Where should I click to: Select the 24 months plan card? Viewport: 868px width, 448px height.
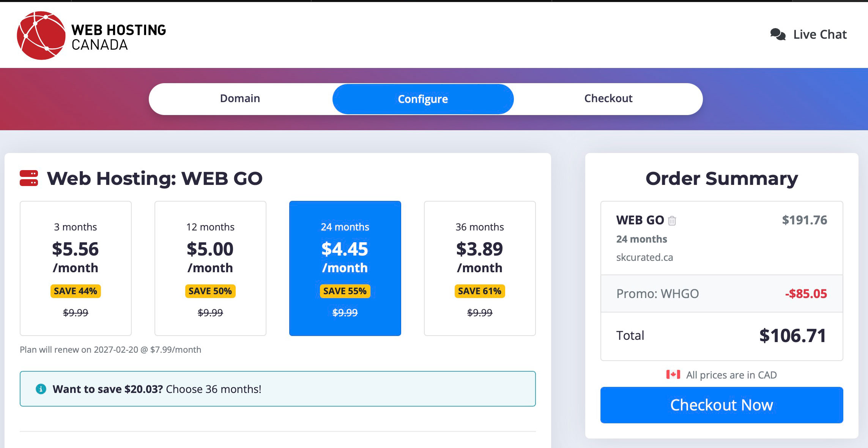coord(345,268)
